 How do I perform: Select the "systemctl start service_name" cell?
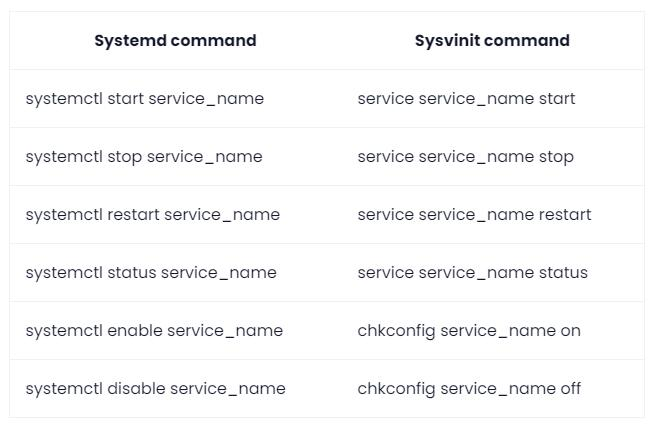(145, 99)
